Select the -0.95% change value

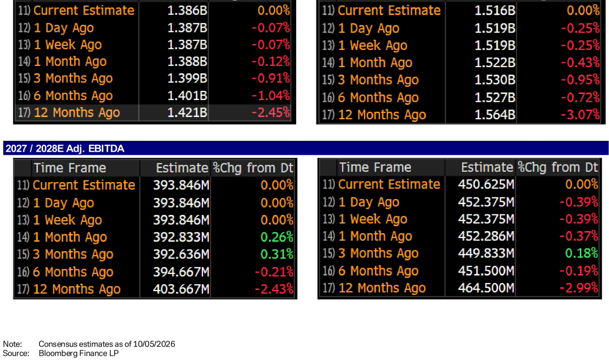(580, 80)
